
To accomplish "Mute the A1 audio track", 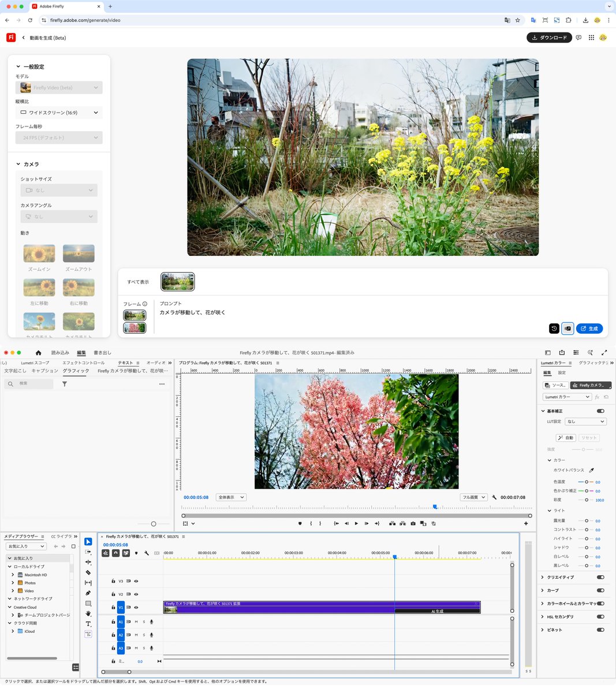I will pos(136,622).
